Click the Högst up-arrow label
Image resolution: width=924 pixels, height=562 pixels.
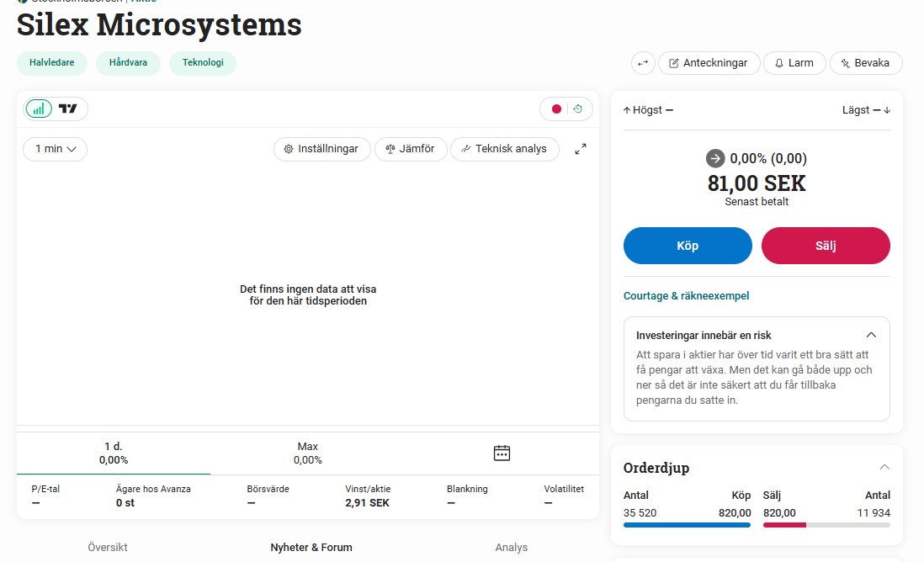pyautogui.click(x=648, y=110)
